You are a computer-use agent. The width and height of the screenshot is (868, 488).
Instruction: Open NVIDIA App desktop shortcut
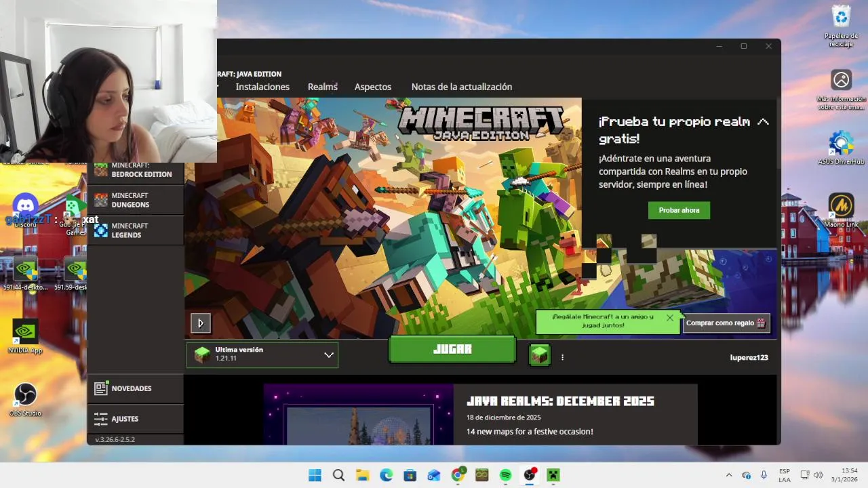point(25,336)
